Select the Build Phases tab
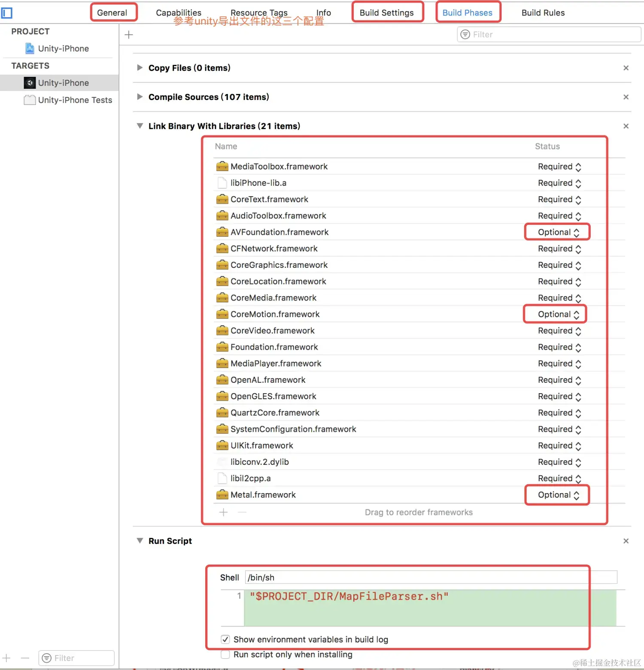Viewport: 644px width, 670px height. tap(468, 12)
